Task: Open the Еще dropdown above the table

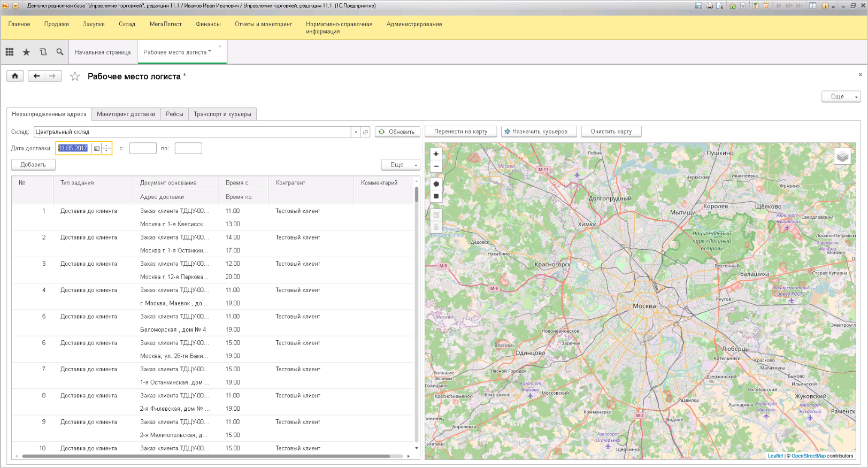Action: (401, 165)
